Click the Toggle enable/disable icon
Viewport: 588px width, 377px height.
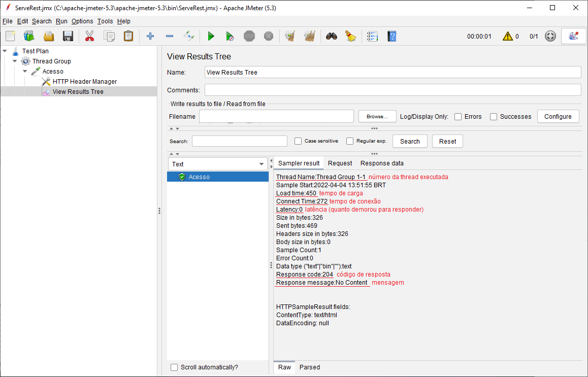pos(188,37)
